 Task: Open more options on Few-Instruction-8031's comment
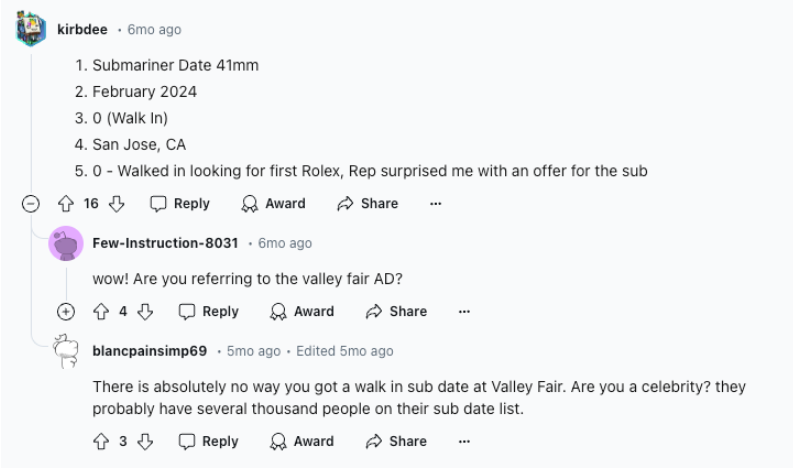(x=464, y=312)
